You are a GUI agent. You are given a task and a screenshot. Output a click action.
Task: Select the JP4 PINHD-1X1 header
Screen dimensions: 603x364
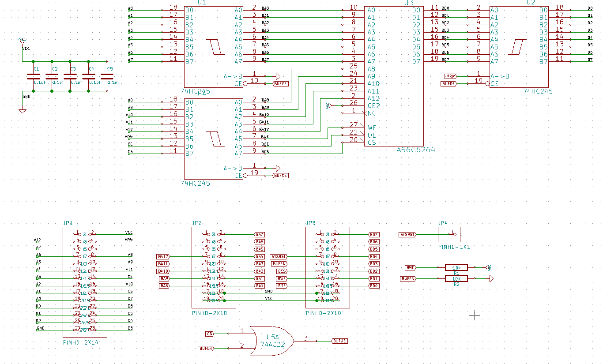pyautogui.click(x=449, y=234)
